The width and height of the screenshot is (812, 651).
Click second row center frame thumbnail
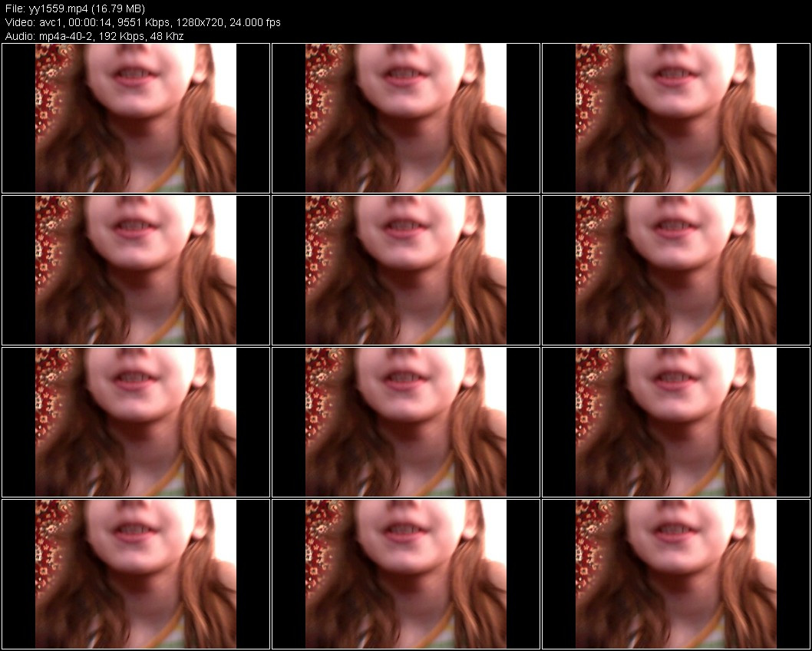pyautogui.click(x=406, y=269)
